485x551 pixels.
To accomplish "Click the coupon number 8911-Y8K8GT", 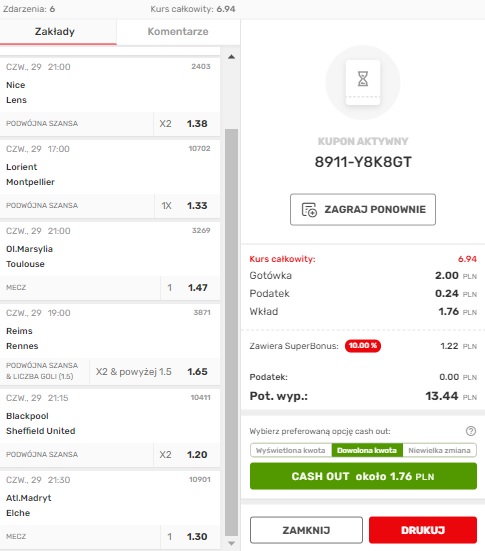I will coord(363,162).
